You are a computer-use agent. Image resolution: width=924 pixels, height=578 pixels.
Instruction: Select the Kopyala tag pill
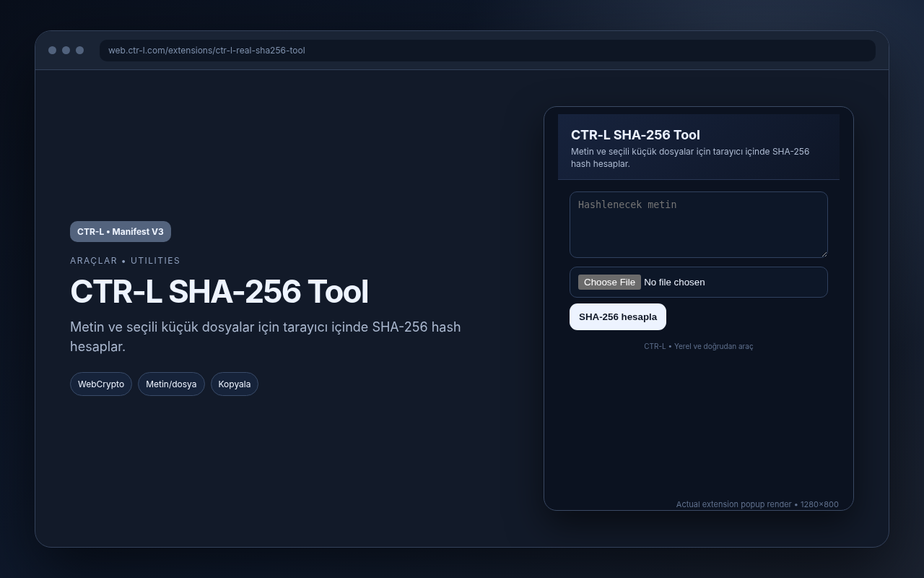235,384
